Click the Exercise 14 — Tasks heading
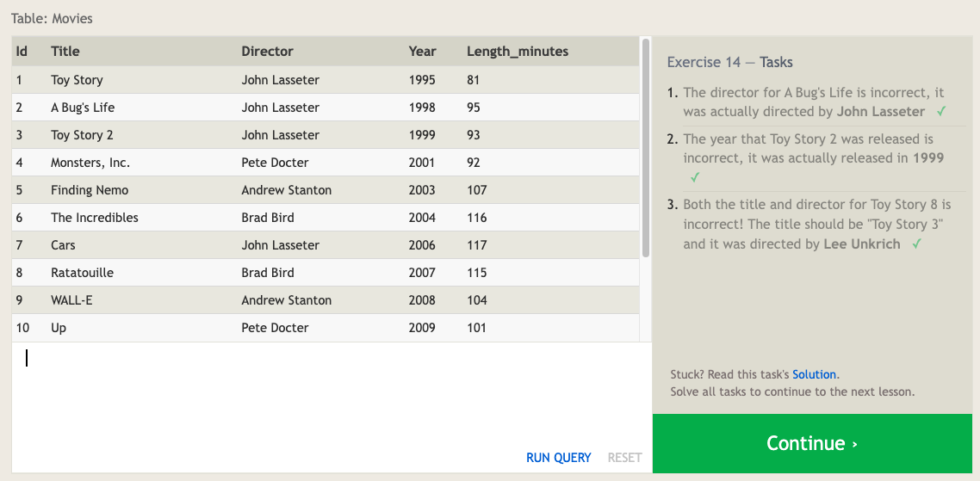This screenshot has height=481, width=980. (x=729, y=62)
